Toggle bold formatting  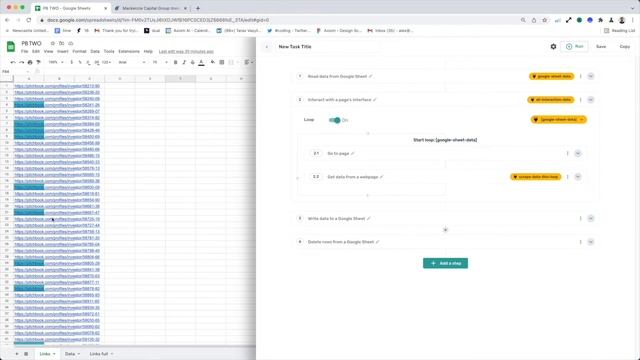coord(176,62)
